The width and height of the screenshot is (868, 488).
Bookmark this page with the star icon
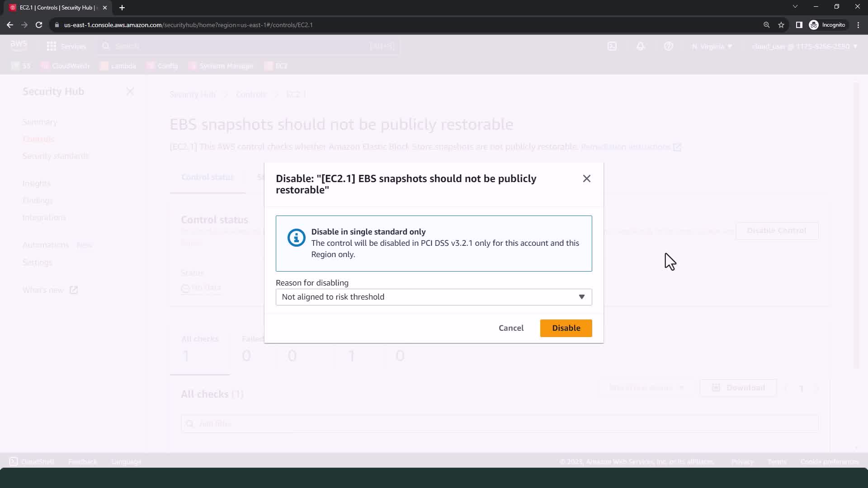click(781, 25)
